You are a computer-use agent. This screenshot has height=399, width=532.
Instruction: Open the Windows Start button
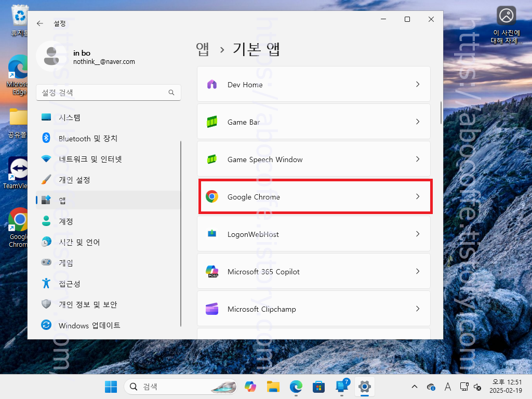[111, 387]
